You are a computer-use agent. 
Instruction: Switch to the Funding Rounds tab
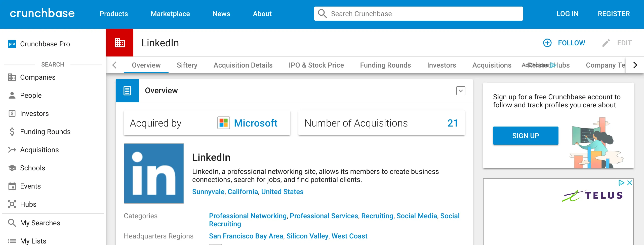click(x=385, y=65)
